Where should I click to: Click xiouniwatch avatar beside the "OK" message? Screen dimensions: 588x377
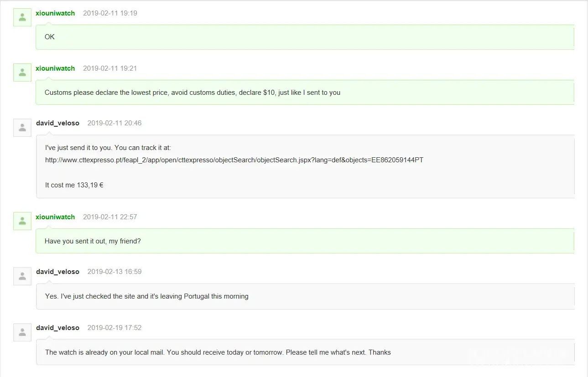22,17
